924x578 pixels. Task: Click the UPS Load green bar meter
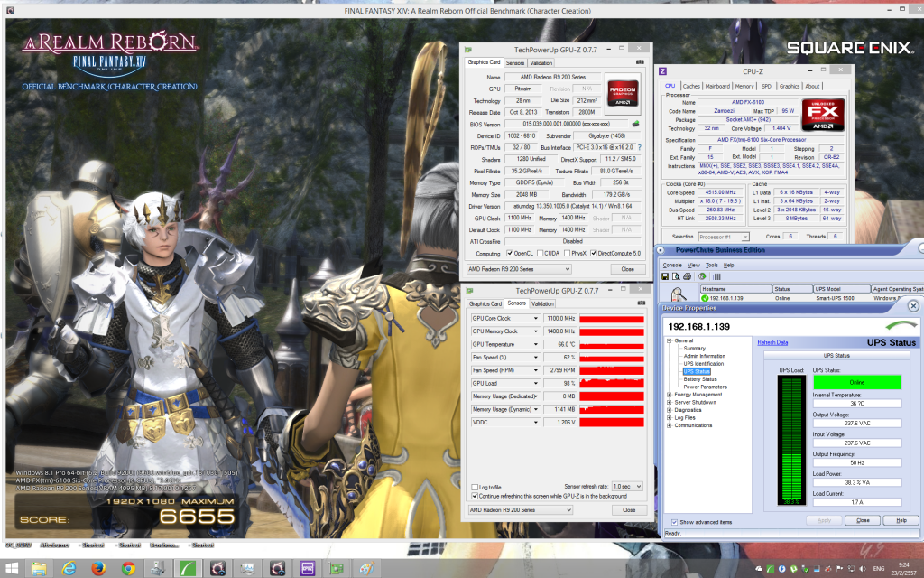(790, 441)
